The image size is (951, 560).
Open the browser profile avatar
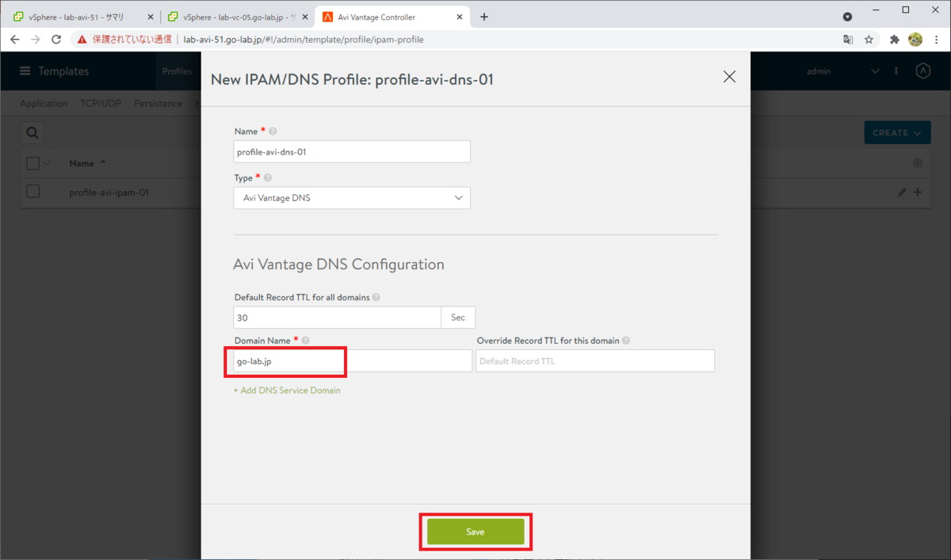point(915,39)
